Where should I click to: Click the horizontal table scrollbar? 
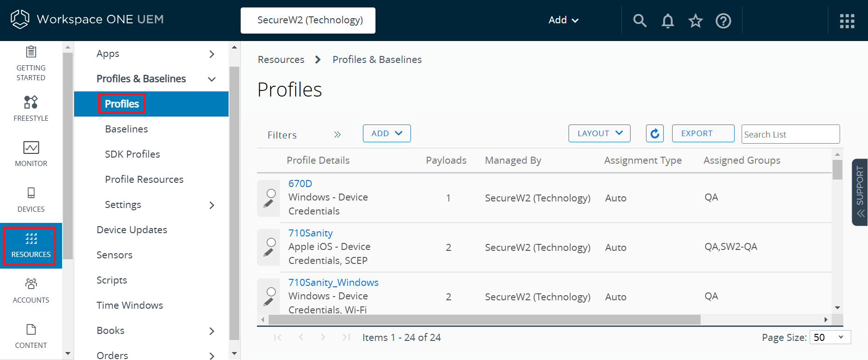tap(484, 319)
